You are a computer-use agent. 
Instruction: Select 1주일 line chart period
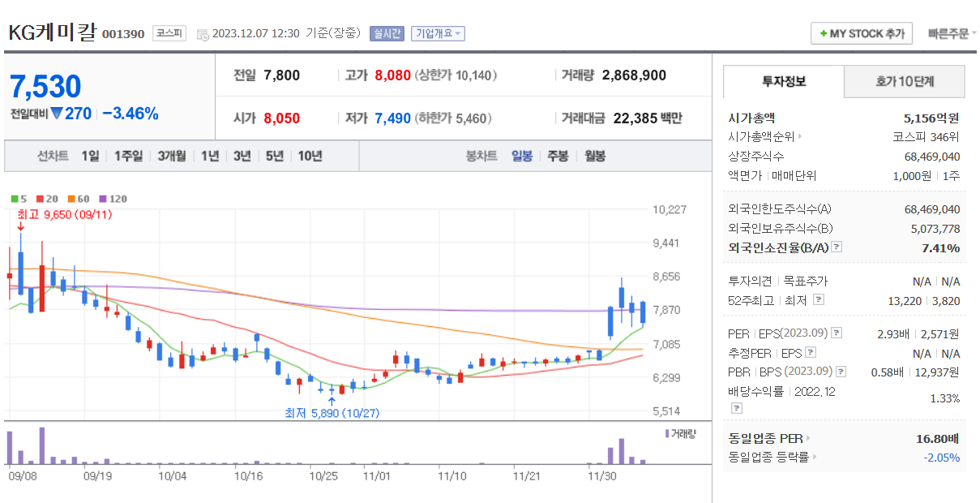[x=128, y=156]
